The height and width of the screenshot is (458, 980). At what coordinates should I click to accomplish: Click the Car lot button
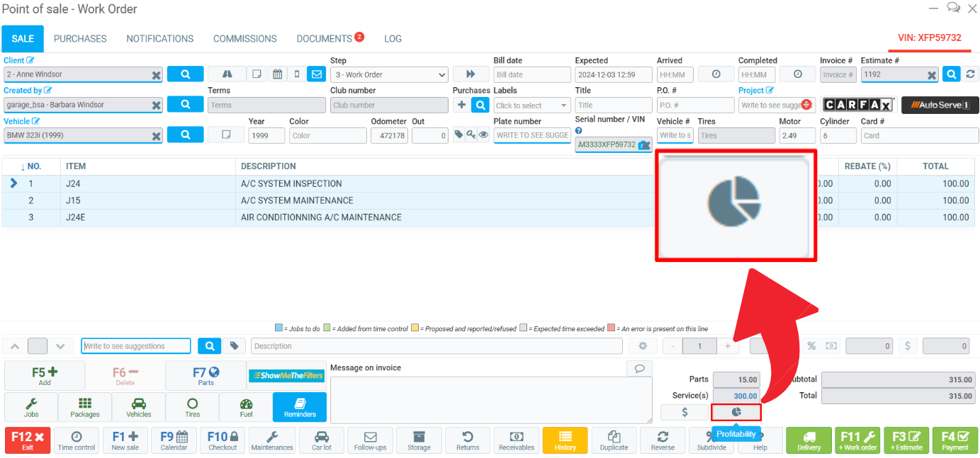pos(321,440)
